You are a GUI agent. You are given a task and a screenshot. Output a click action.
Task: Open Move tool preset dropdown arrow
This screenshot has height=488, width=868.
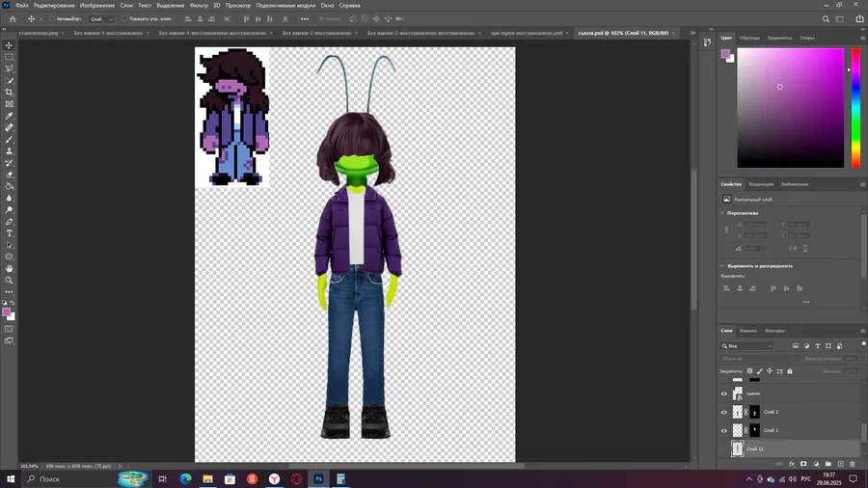click(41, 19)
